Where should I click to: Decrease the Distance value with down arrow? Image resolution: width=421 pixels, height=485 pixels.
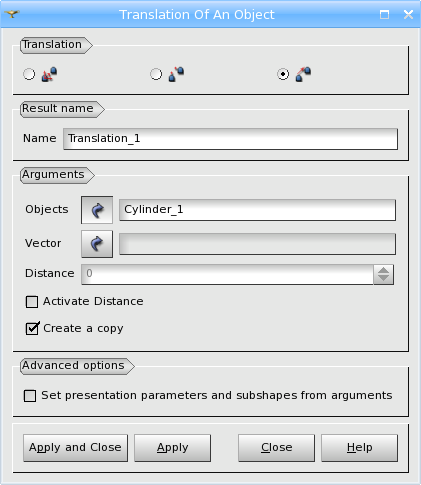tap(383, 279)
